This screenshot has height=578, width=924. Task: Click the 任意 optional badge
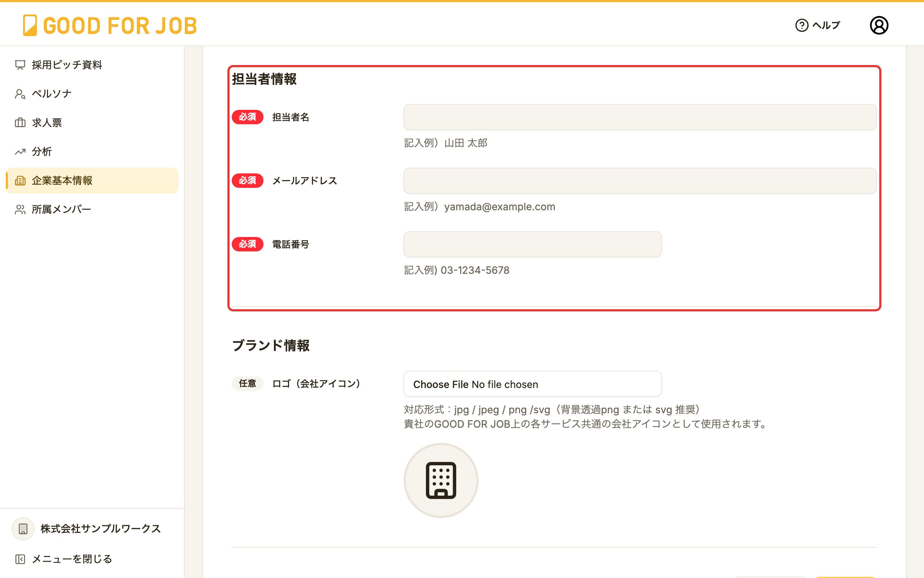(247, 383)
